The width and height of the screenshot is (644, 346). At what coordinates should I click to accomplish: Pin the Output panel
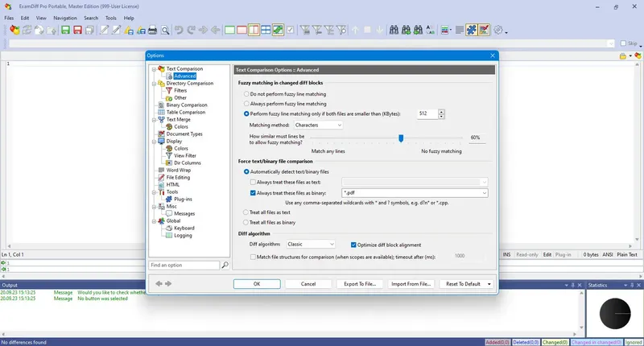573,285
